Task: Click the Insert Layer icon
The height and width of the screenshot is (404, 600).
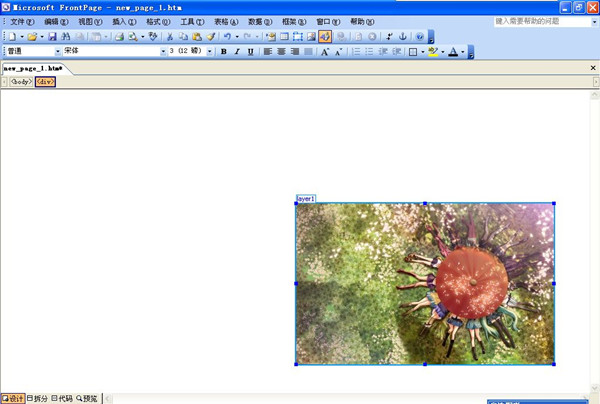Action: coord(298,36)
